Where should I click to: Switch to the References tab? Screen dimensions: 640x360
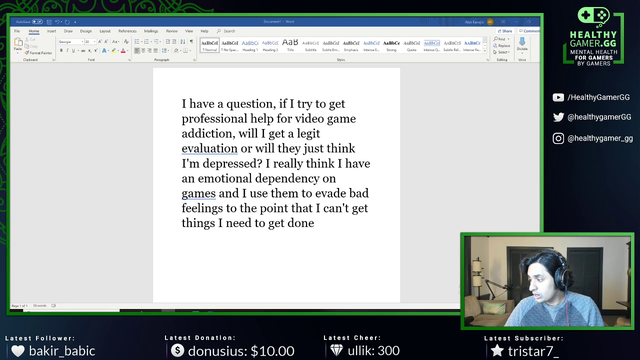pyautogui.click(x=127, y=31)
